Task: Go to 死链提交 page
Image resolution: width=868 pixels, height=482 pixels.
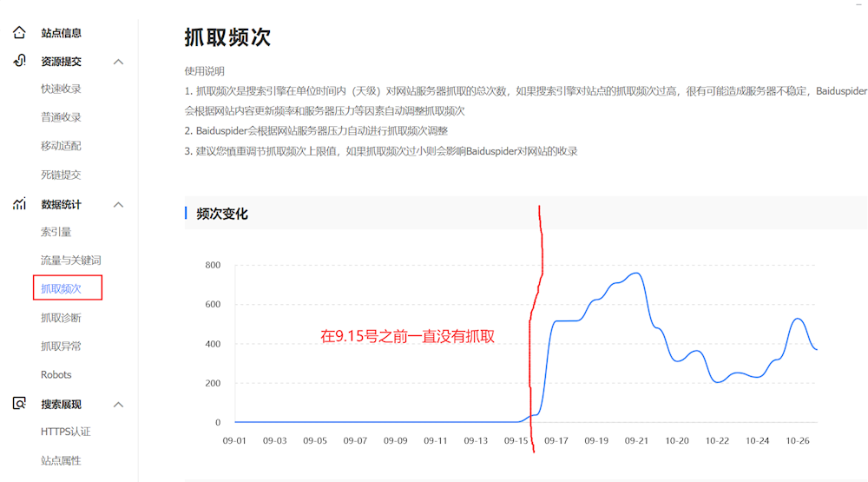Action: [x=61, y=175]
